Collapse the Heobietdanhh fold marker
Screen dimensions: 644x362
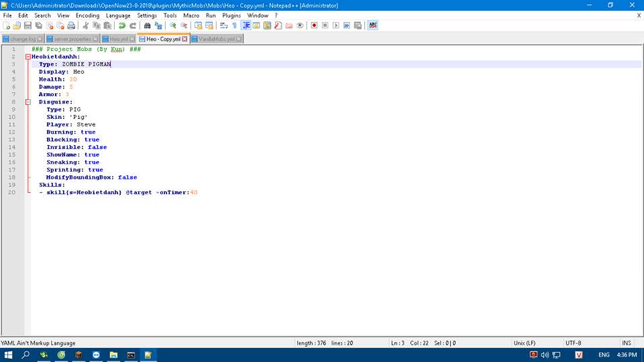(x=28, y=57)
